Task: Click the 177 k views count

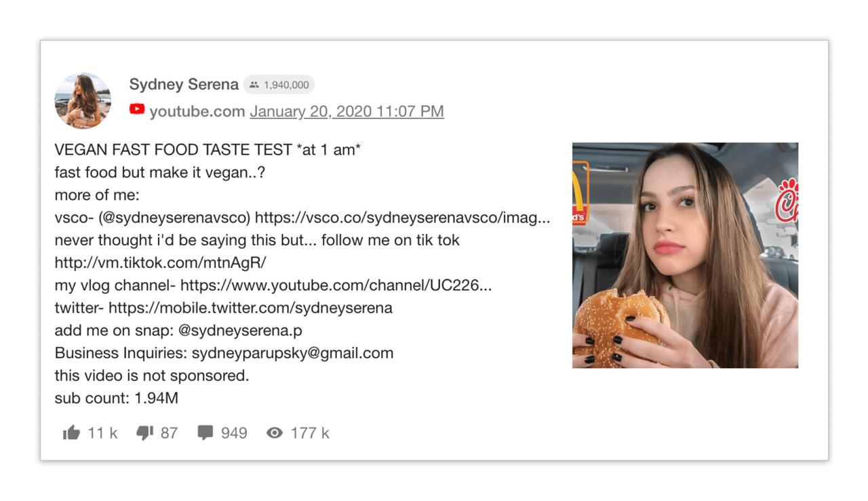Action: tap(310, 433)
